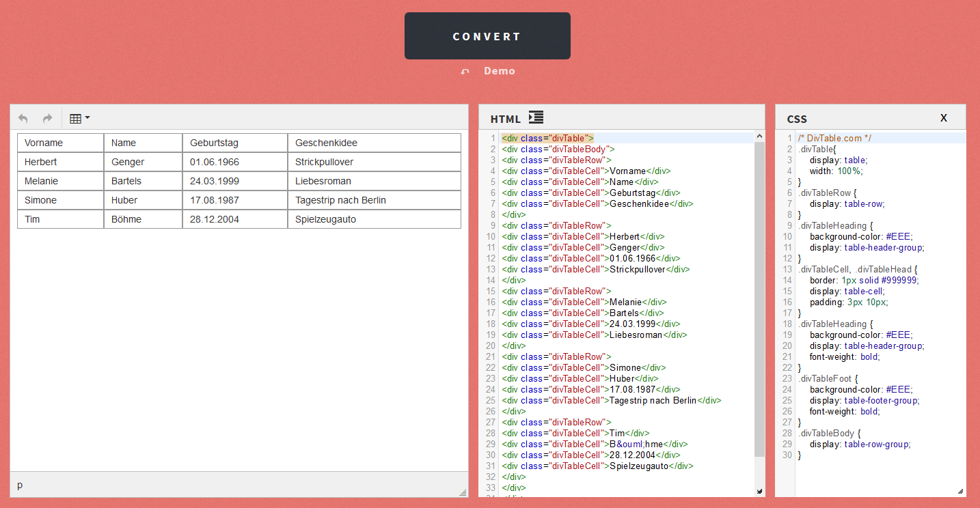Click the visual editor resize handle

463,492
